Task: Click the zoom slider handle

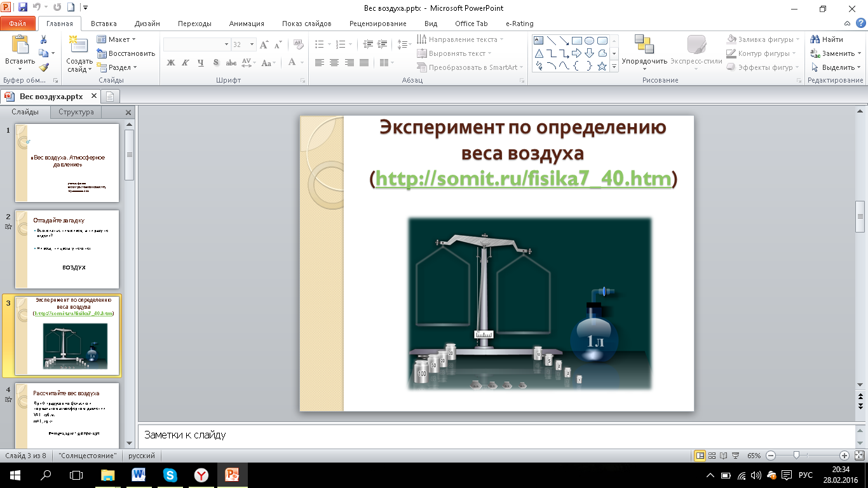Action: pyautogui.click(x=796, y=456)
